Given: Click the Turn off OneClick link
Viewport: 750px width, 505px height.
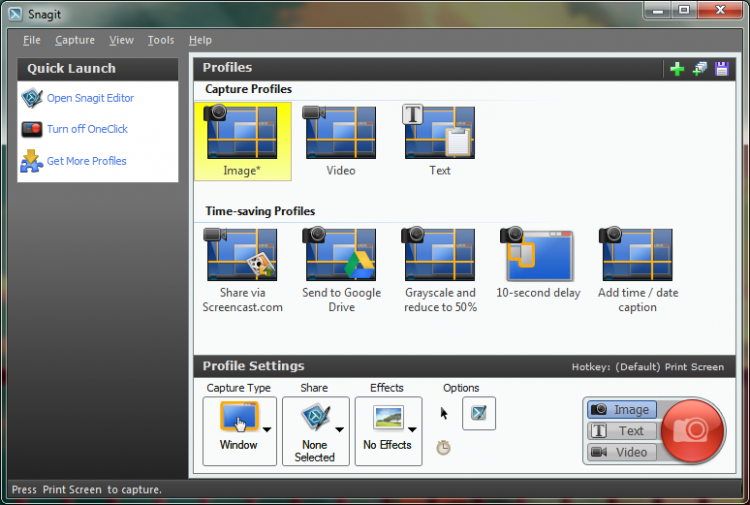Looking at the screenshot, I should 87,129.
